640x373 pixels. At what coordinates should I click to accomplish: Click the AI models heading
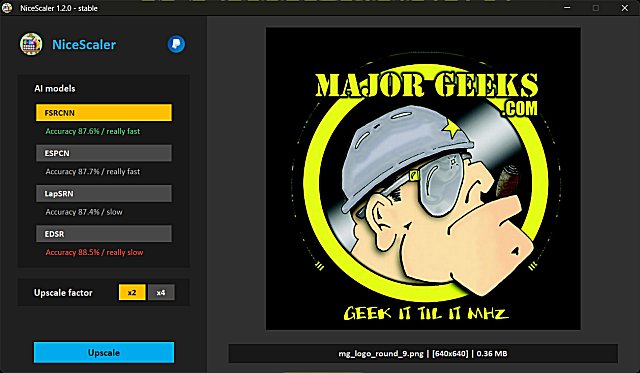(55, 89)
